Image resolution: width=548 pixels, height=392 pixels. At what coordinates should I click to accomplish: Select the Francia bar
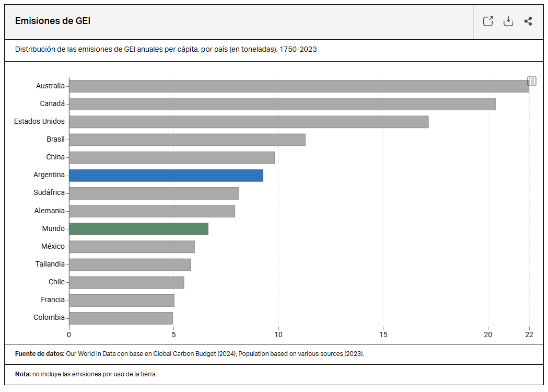click(x=122, y=300)
